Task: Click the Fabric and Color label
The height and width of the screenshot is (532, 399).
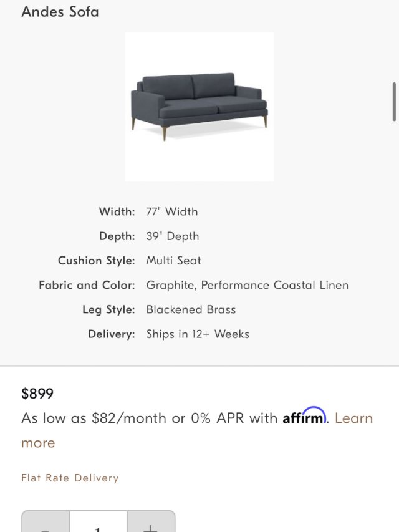Action: 87,285
